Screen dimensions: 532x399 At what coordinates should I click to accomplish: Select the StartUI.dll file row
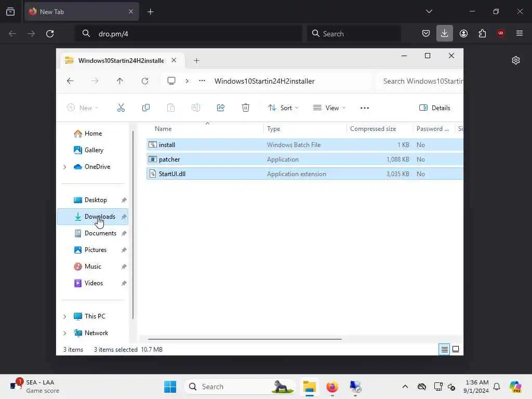[x=304, y=174]
